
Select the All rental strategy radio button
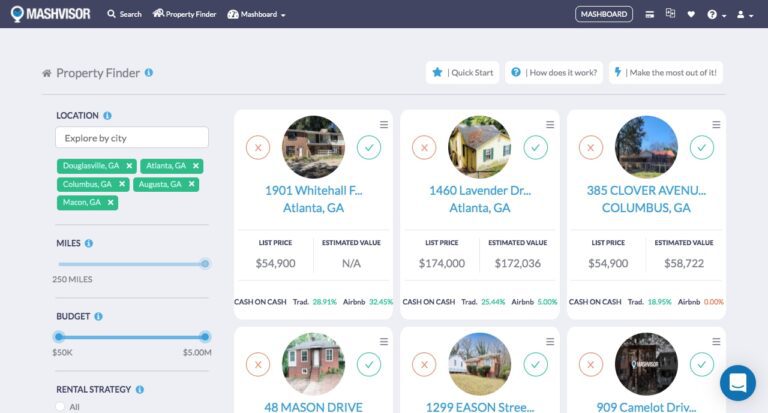coord(61,406)
